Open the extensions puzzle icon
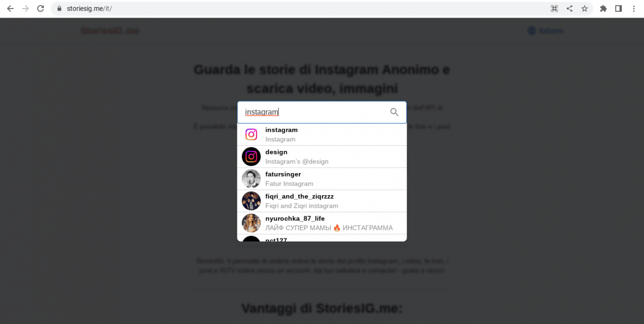The image size is (644, 324). pyautogui.click(x=603, y=9)
